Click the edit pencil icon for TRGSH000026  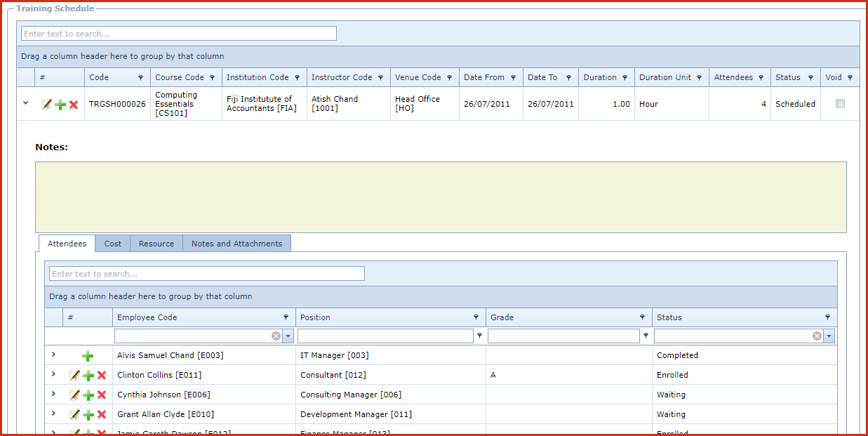pyautogui.click(x=46, y=105)
